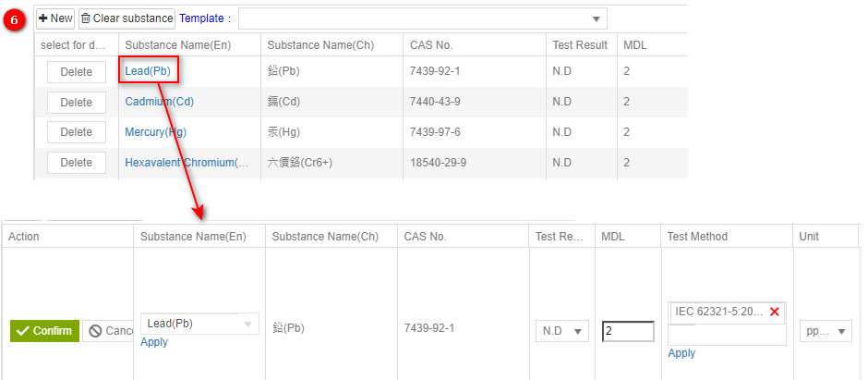
Task: Click Apply under substance name
Action: pos(154,342)
